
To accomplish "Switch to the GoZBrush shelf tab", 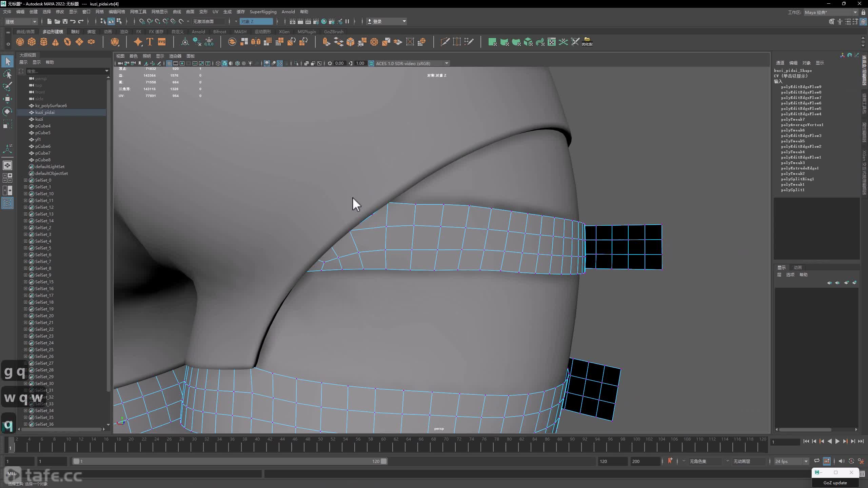I will (334, 32).
